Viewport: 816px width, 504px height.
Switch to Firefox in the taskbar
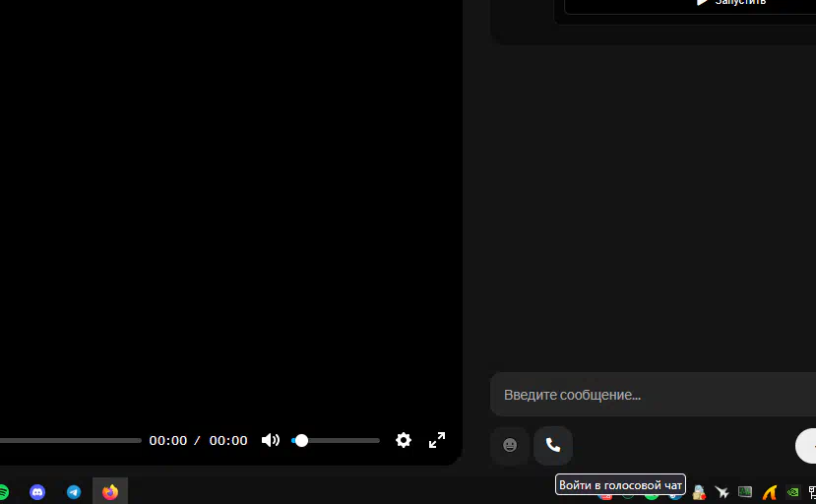110,492
